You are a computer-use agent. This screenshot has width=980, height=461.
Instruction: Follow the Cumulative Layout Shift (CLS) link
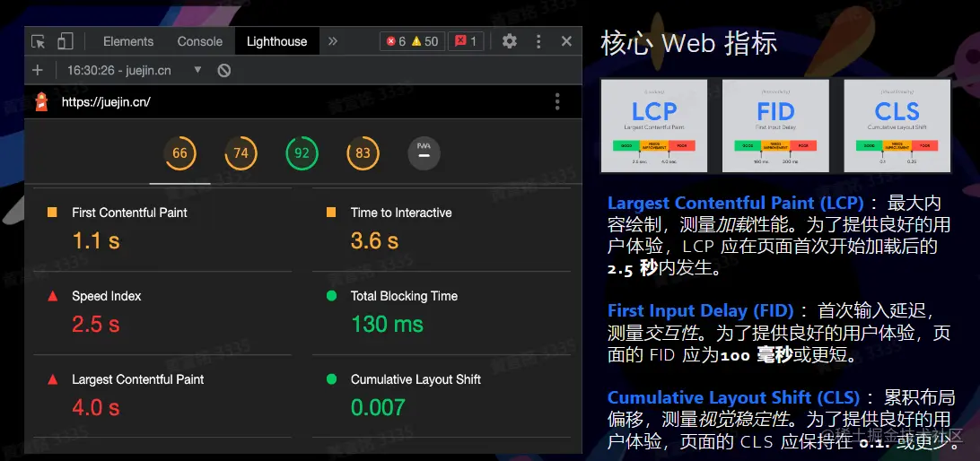pyautogui.click(x=734, y=398)
